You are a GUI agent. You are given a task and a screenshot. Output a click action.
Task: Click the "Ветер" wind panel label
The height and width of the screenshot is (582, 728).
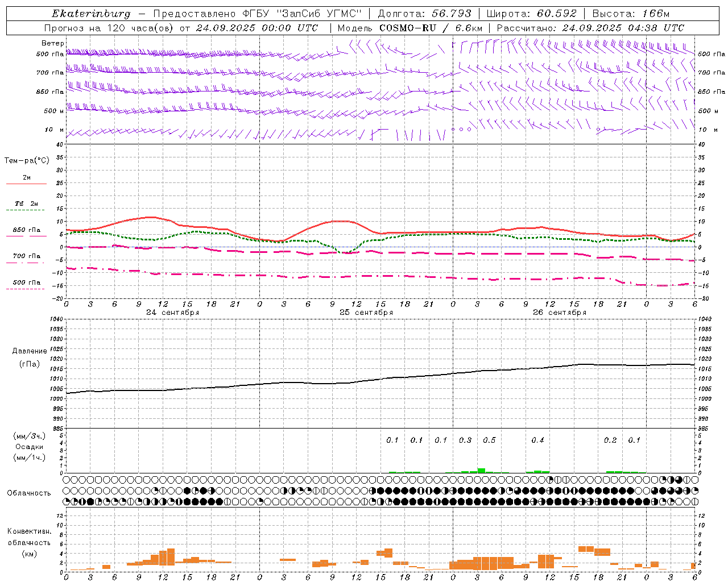point(53,43)
